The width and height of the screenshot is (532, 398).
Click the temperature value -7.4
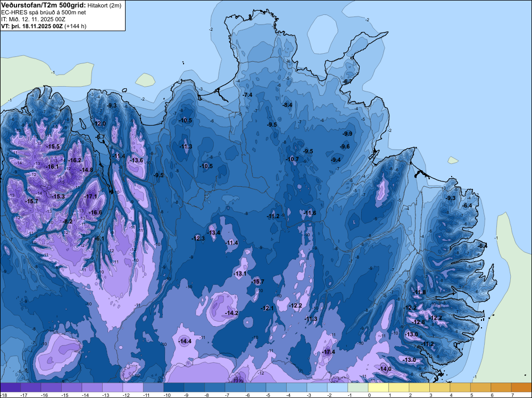(248, 95)
